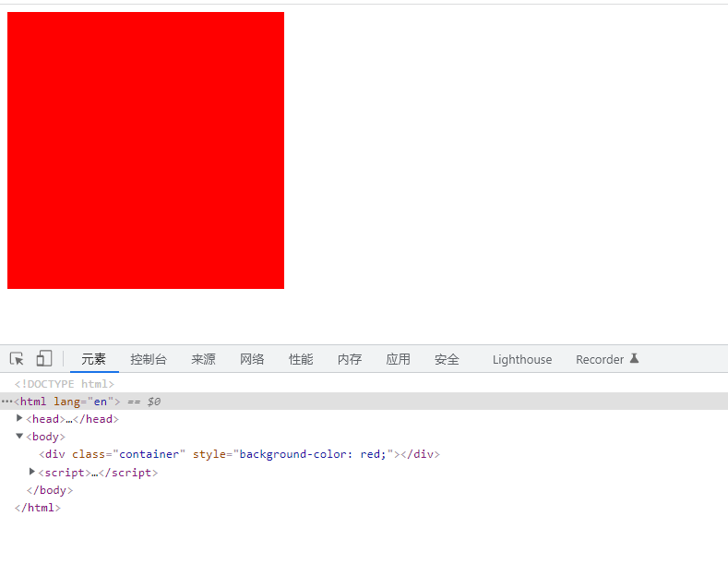Select the closing </html> tag
Screen dimensions: 728x564
click(38, 508)
